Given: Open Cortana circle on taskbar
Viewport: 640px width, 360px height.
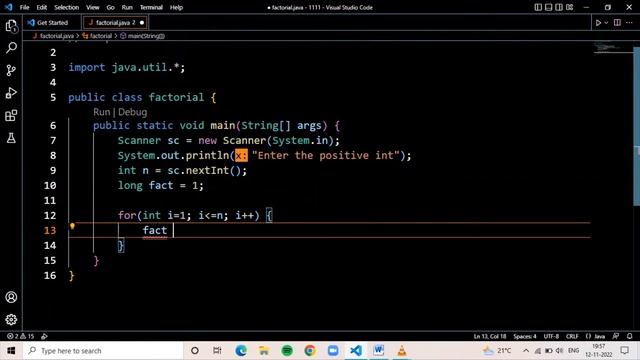Looking at the screenshot, I should (x=195, y=351).
